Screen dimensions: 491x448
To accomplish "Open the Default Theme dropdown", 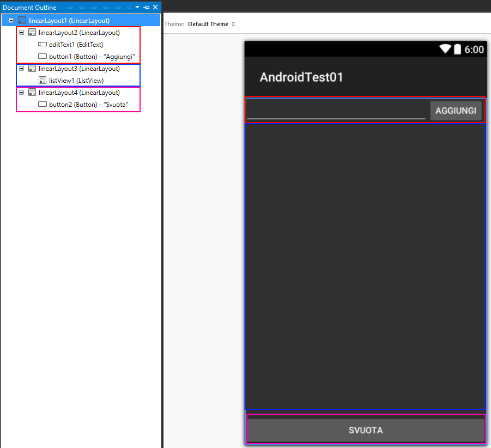I will tap(211, 24).
